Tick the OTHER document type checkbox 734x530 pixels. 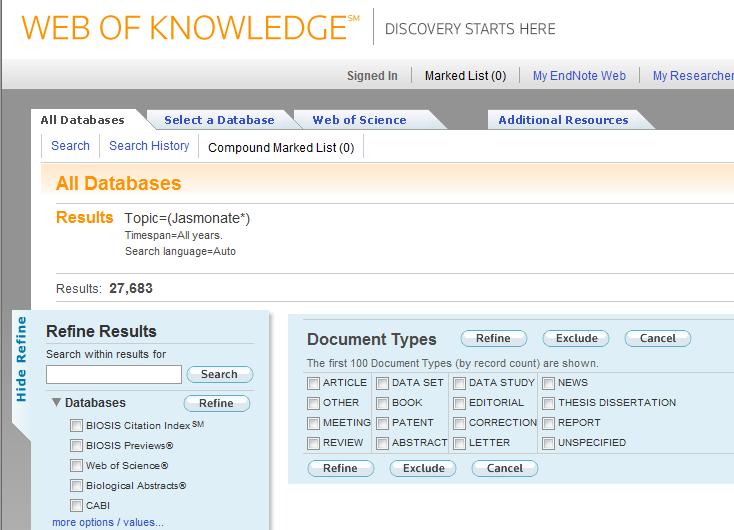coord(313,403)
